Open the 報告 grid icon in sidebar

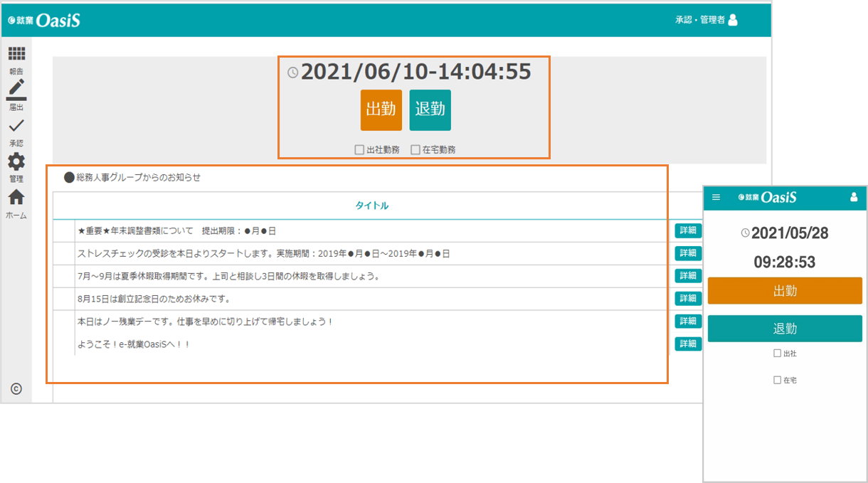tap(16, 54)
